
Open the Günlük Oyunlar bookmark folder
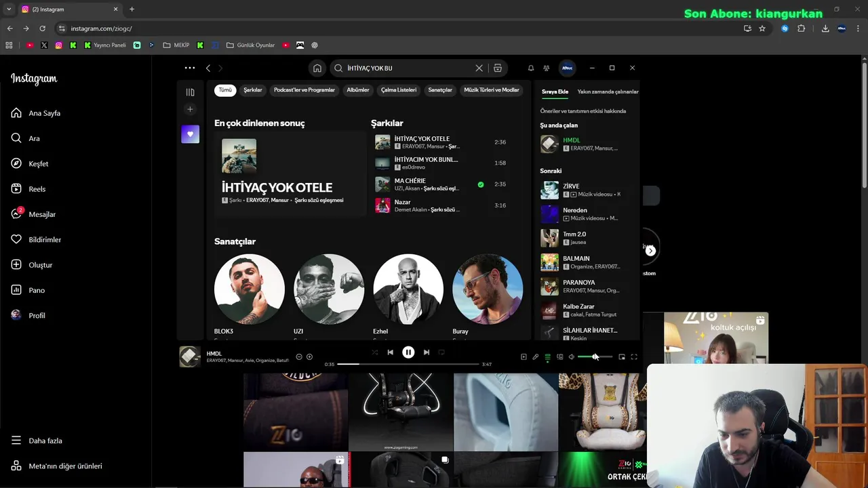[250, 45]
